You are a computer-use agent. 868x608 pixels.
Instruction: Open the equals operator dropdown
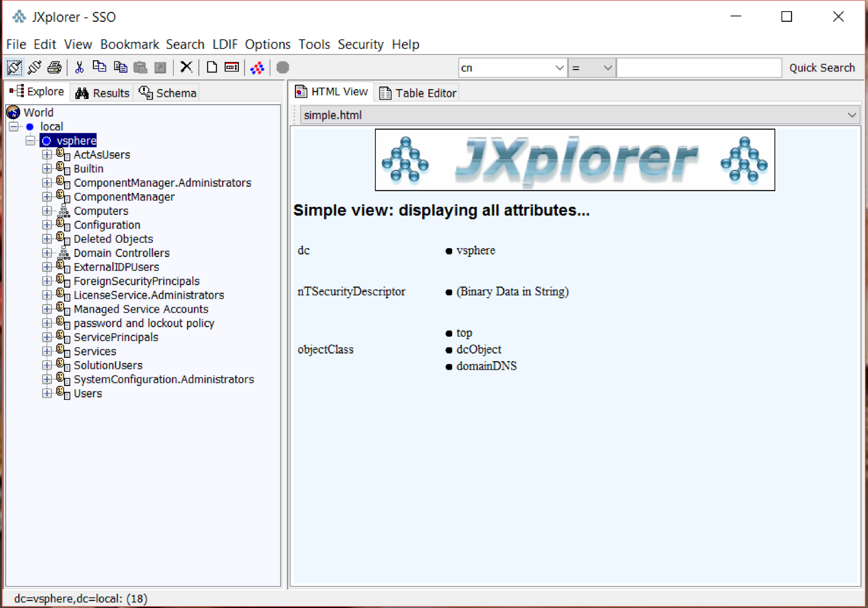pos(607,68)
